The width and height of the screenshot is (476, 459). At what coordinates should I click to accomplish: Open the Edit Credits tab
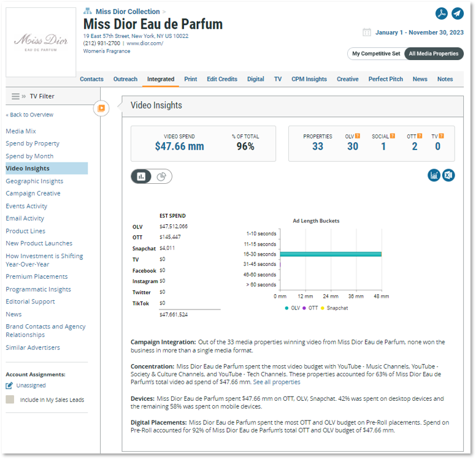click(x=222, y=79)
